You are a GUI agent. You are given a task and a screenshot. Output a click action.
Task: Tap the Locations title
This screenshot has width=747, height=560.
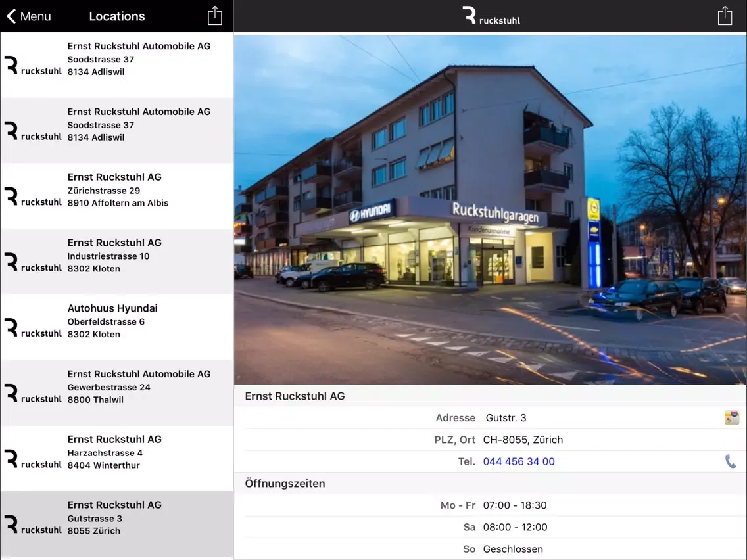[117, 16]
